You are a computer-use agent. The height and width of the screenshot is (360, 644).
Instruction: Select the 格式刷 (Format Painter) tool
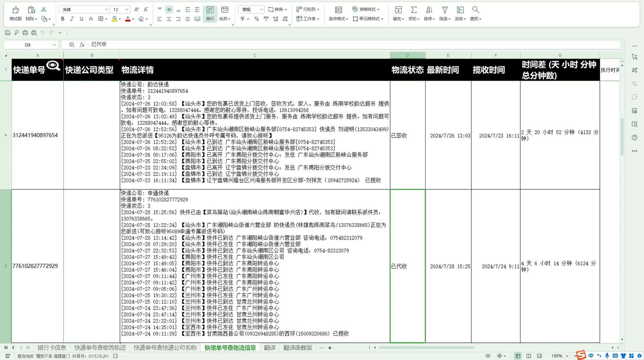click(15, 13)
